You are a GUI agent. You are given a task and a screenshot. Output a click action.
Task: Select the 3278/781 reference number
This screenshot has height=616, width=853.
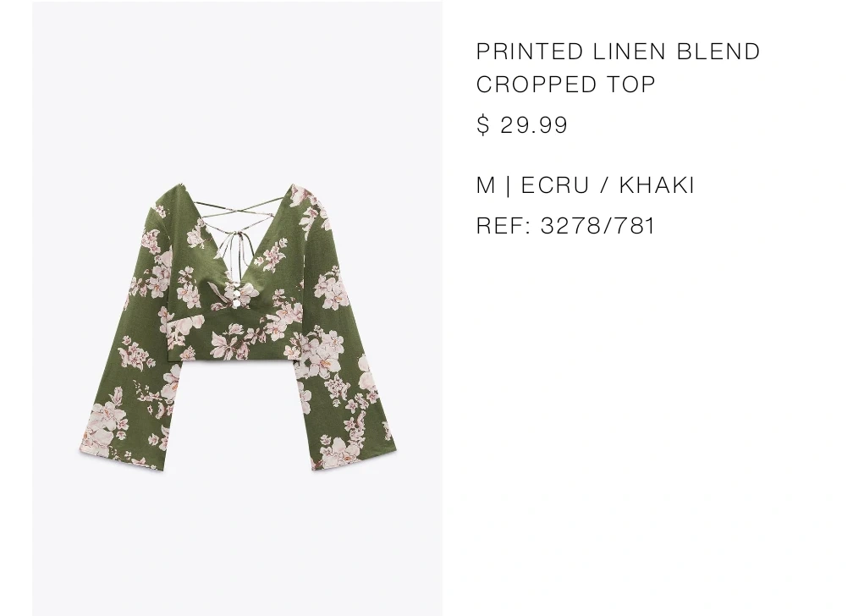[x=597, y=226]
